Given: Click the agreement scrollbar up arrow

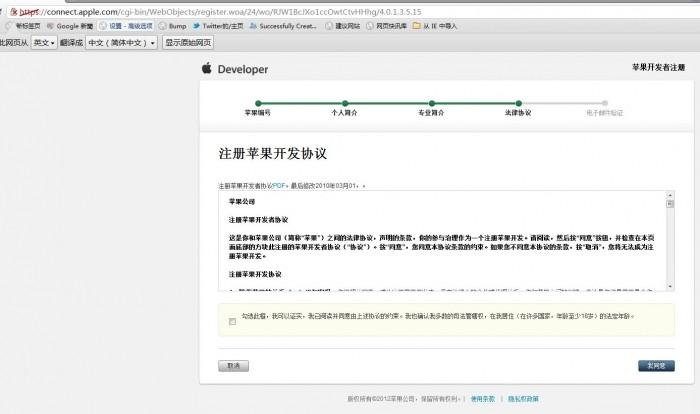Looking at the screenshot, I should (x=670, y=195).
